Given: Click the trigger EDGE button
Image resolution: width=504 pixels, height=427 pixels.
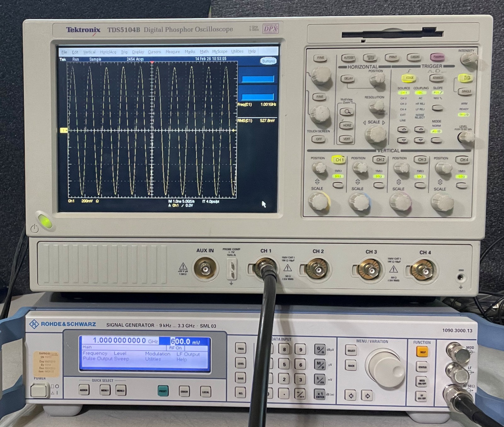Looking at the screenshot, I should point(409,78).
